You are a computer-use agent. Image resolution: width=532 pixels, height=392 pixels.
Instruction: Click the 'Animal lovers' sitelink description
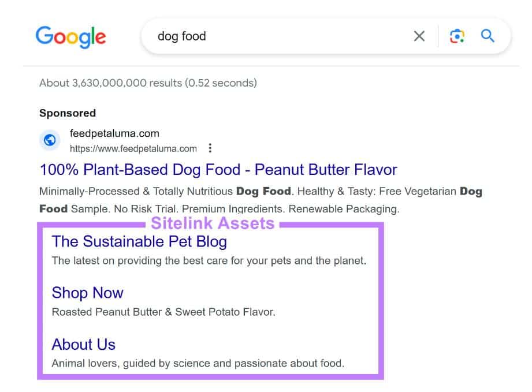click(x=198, y=363)
